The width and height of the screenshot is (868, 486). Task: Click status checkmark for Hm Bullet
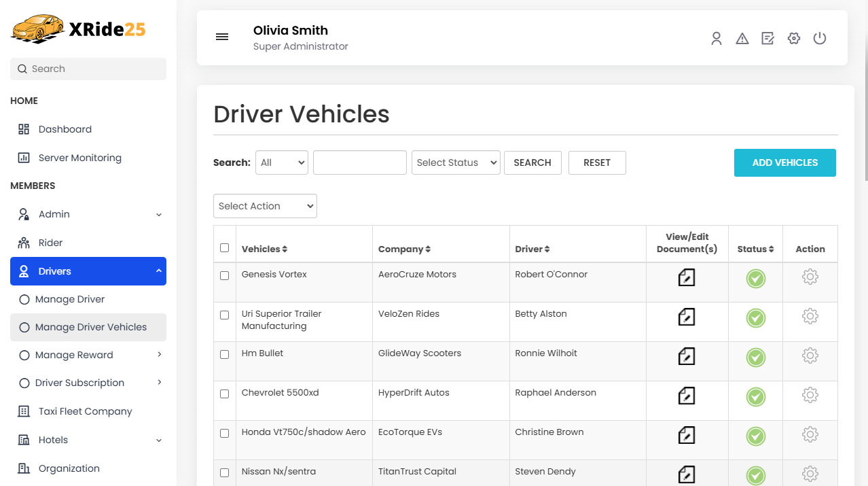click(756, 358)
